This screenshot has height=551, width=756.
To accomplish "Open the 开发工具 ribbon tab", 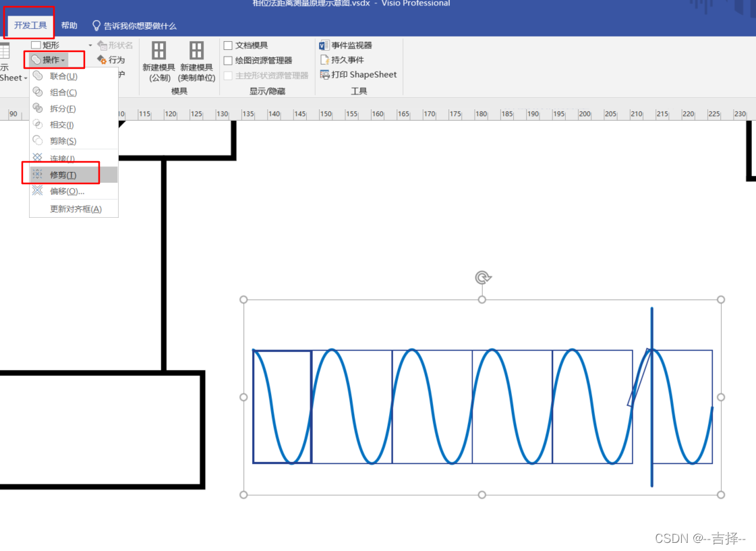I will point(30,25).
